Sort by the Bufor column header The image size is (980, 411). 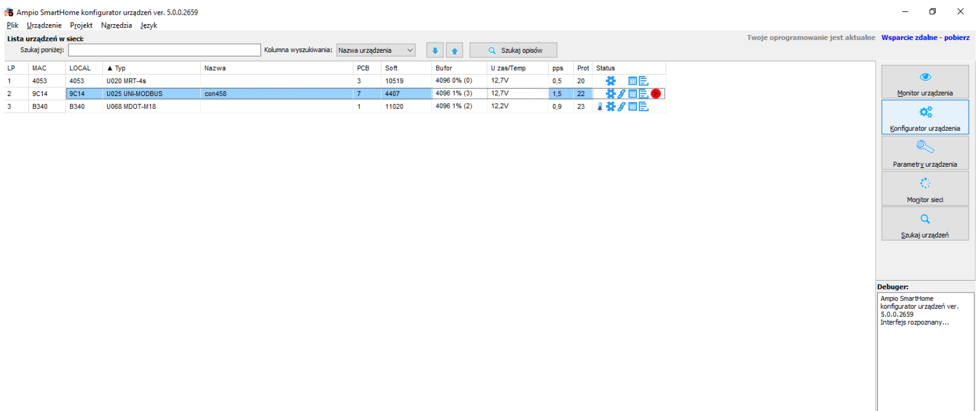click(x=459, y=68)
